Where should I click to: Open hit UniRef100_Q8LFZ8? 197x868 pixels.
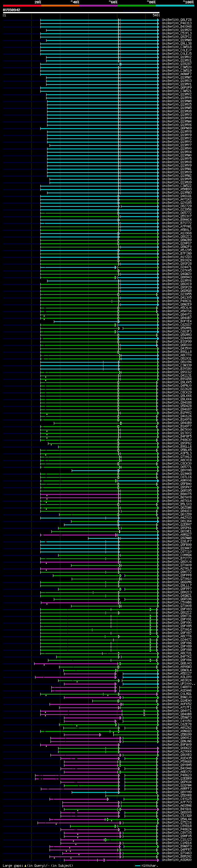pyautogui.click(x=176, y=20)
